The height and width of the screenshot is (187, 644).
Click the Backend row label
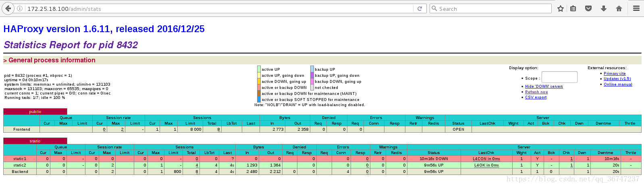[20, 172]
